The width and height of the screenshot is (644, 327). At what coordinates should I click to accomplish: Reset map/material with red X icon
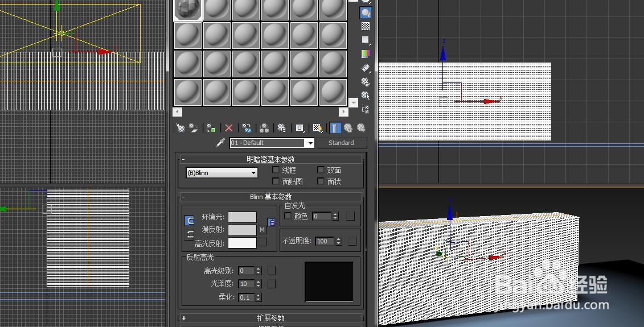tap(229, 128)
